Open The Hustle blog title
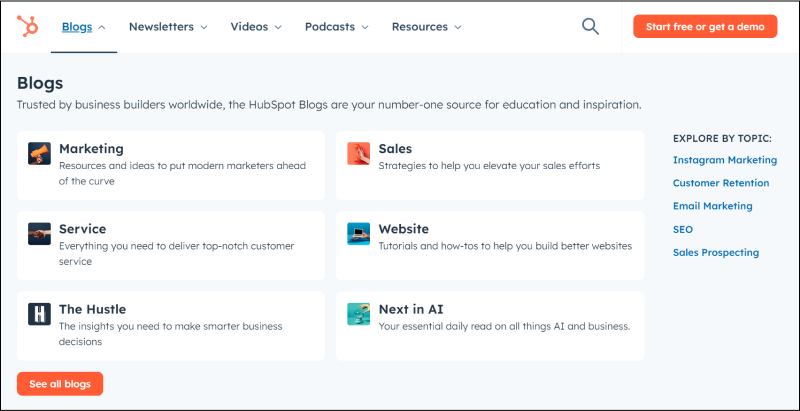Screen dimensions: 800x411 [92, 309]
